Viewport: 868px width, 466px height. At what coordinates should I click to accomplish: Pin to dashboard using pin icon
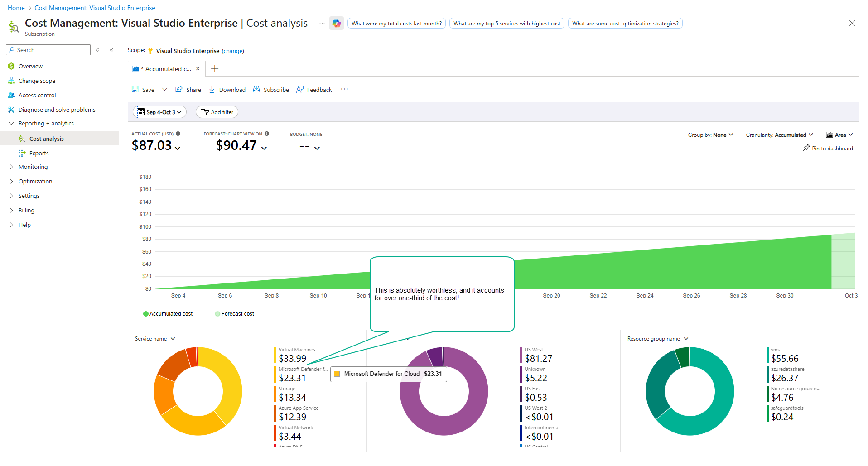[806, 148]
